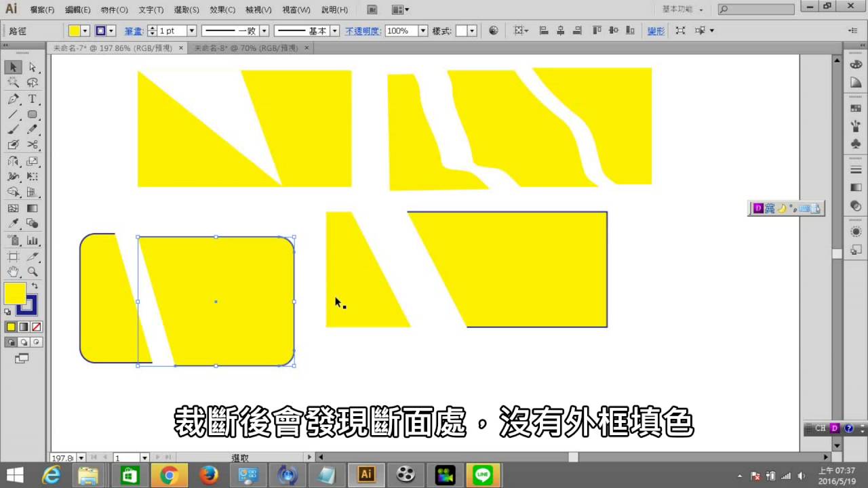Click the 筆畫 stroke panel link
Screen dimensions: 868x488
pyautogui.click(x=133, y=30)
